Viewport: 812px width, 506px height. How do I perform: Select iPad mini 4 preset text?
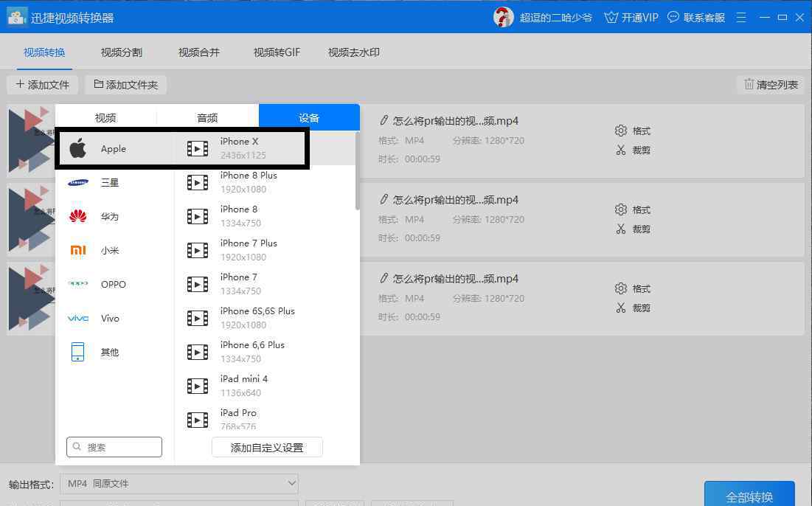244,378
